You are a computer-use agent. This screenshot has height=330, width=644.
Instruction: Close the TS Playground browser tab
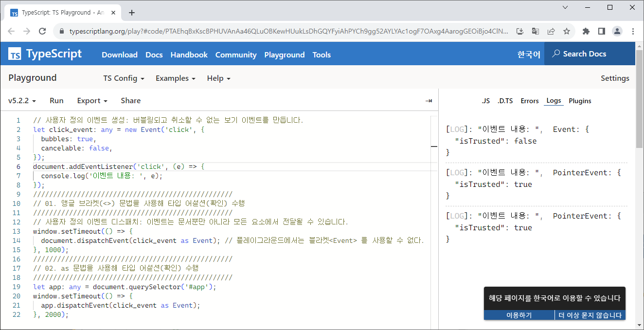[x=112, y=13]
